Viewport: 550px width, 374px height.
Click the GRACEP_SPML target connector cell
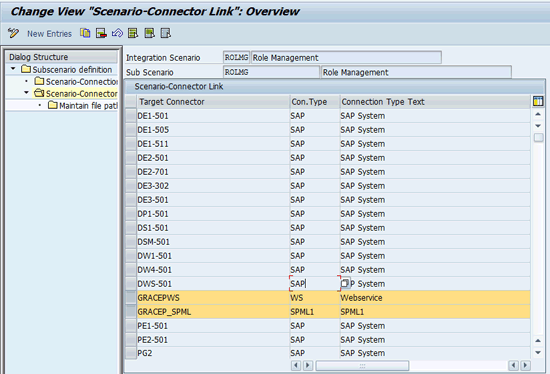tap(213, 312)
